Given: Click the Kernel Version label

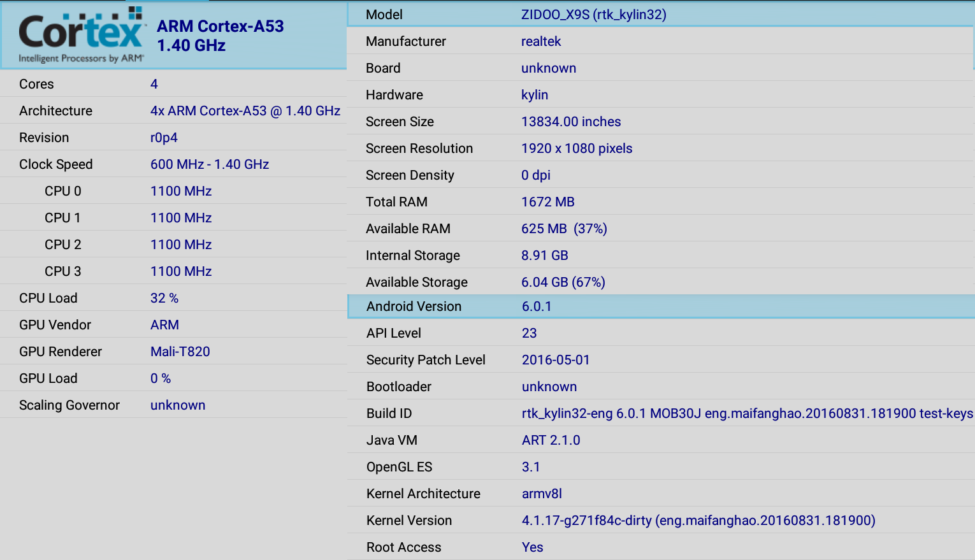Looking at the screenshot, I should point(409,521).
